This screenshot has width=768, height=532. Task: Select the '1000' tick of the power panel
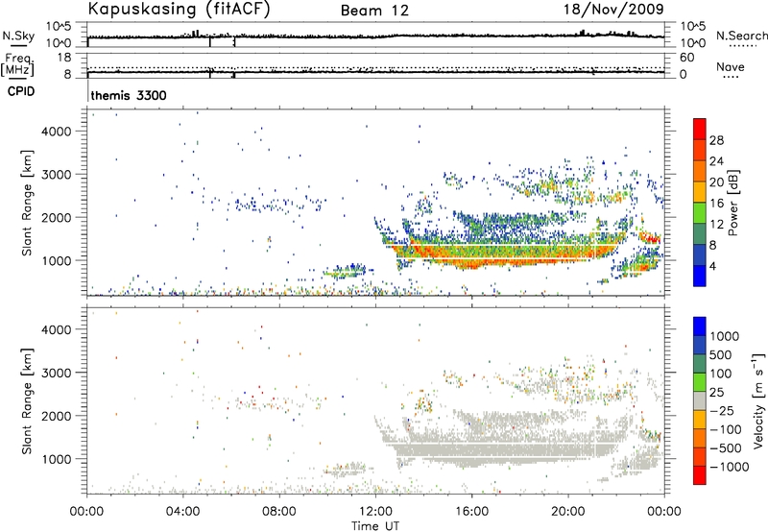point(57,260)
